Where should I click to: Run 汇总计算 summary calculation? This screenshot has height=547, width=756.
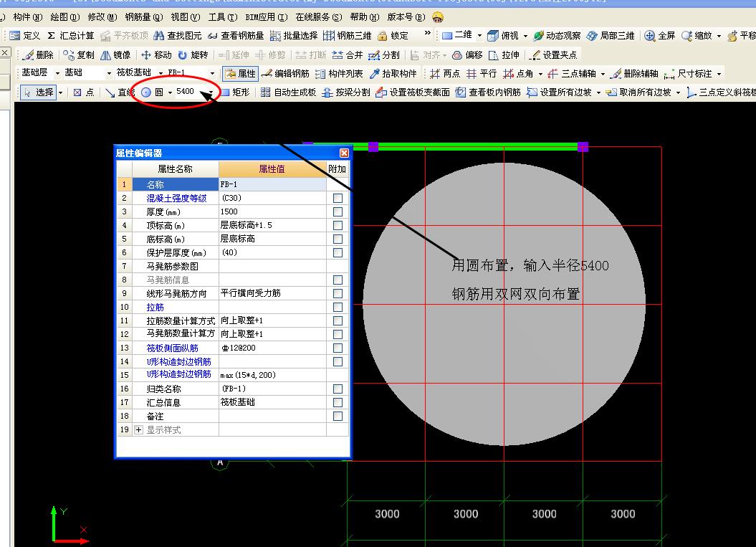click(x=71, y=36)
